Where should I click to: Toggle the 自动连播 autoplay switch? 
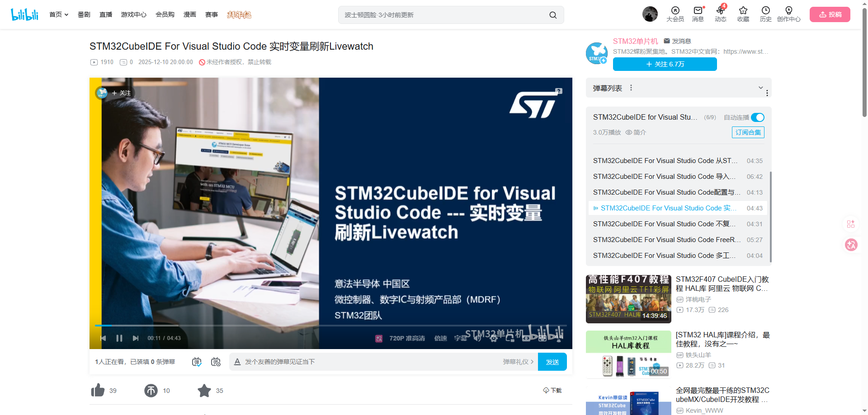tap(758, 117)
